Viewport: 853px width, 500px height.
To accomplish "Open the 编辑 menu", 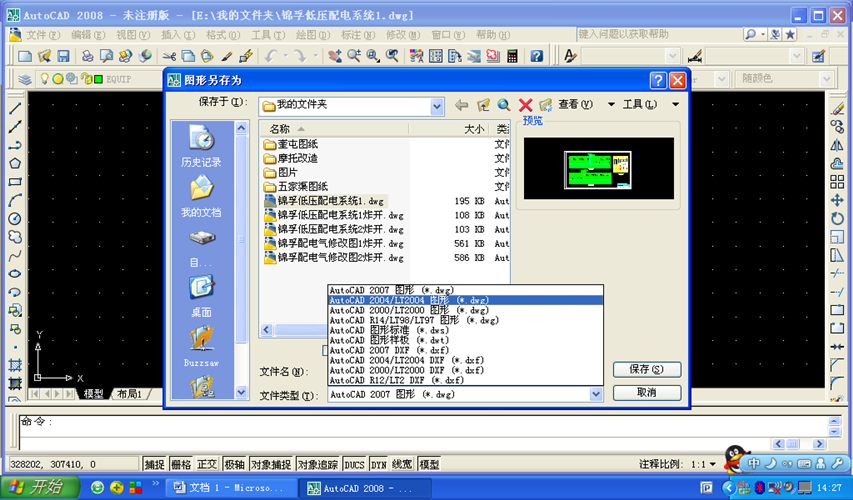I will (x=88, y=35).
